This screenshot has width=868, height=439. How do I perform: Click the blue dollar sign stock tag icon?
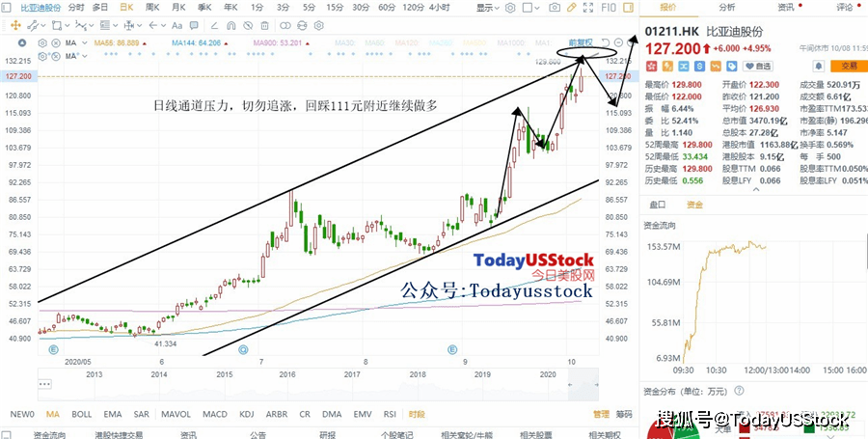click(x=700, y=66)
